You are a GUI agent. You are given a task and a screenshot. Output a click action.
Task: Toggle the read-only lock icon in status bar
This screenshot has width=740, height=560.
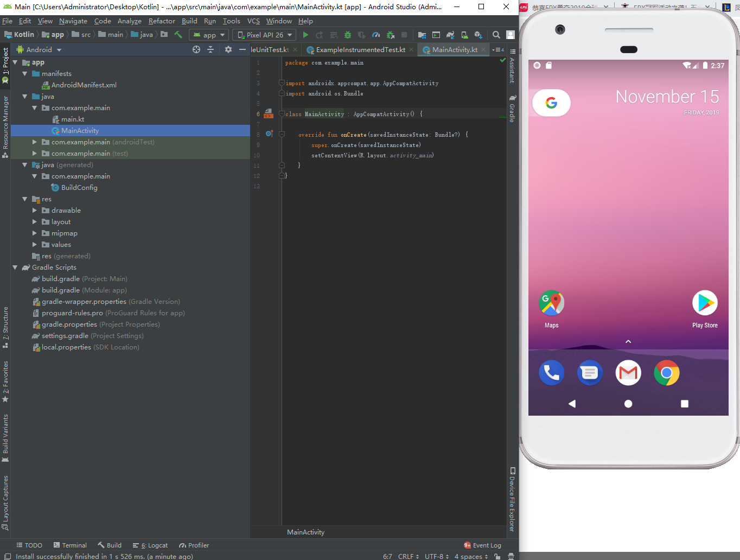pyautogui.click(x=497, y=556)
